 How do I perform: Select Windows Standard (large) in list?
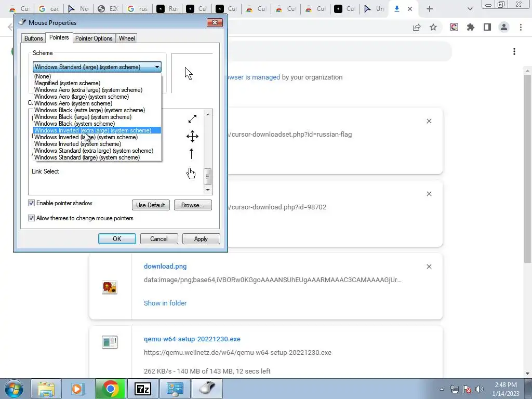97,157
